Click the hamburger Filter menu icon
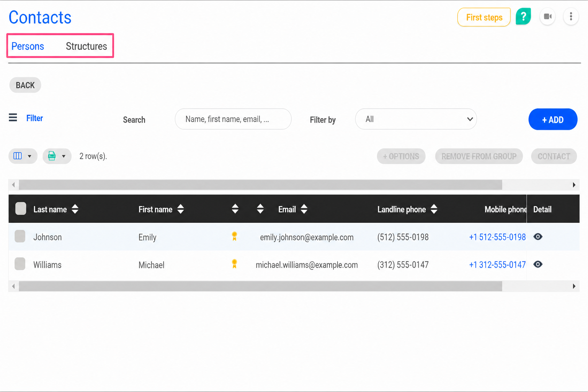588x392 pixels. (13, 118)
